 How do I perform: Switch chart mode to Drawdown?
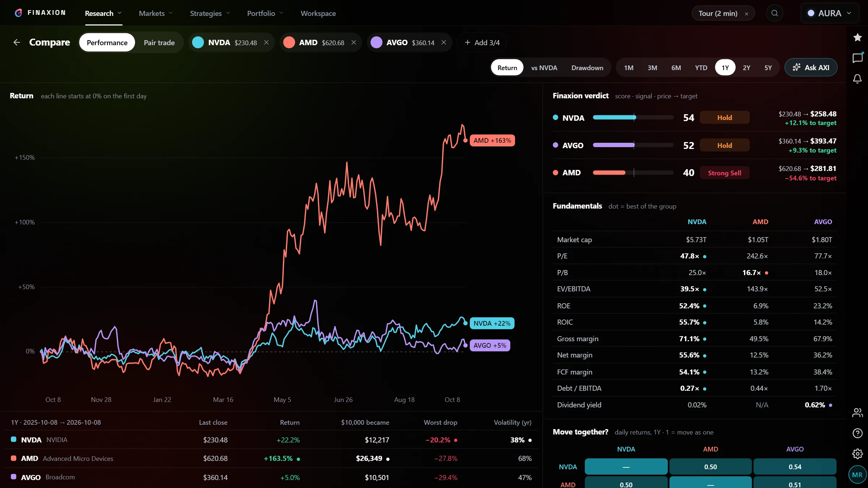[x=587, y=68]
